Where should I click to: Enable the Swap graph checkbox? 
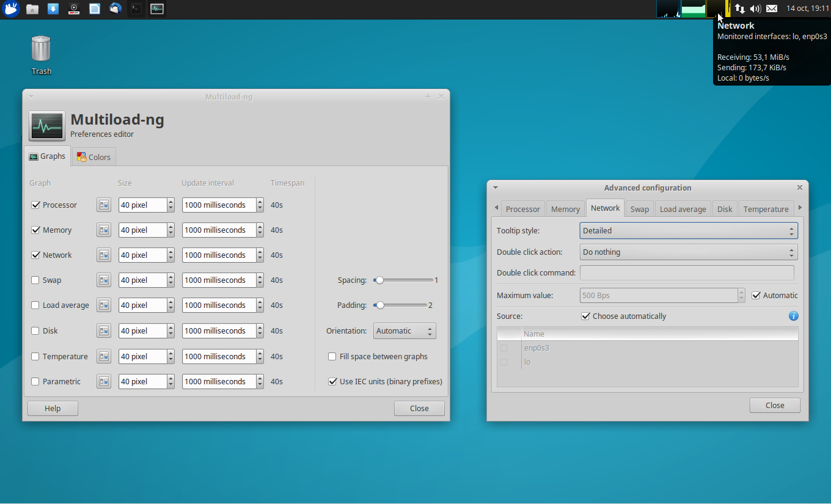[x=35, y=280]
